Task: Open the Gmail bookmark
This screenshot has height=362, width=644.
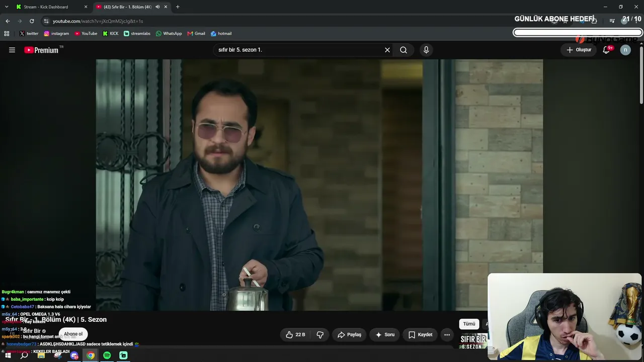Action: click(196, 34)
